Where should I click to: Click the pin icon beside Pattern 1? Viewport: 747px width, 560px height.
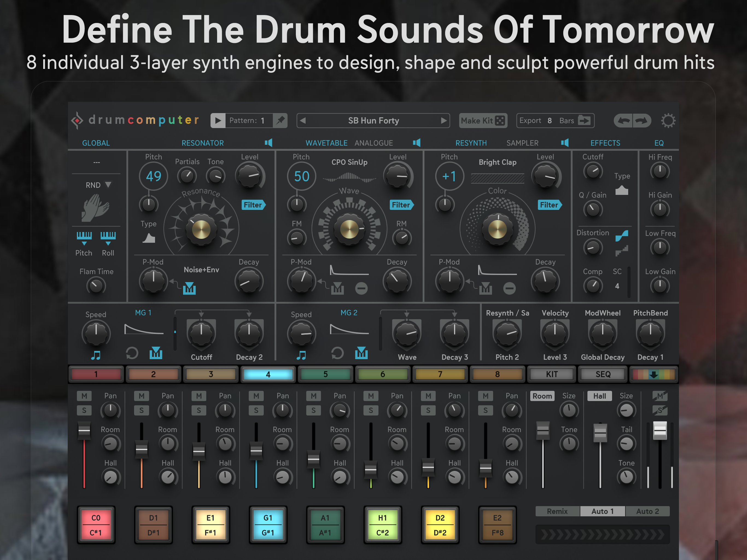tap(280, 121)
